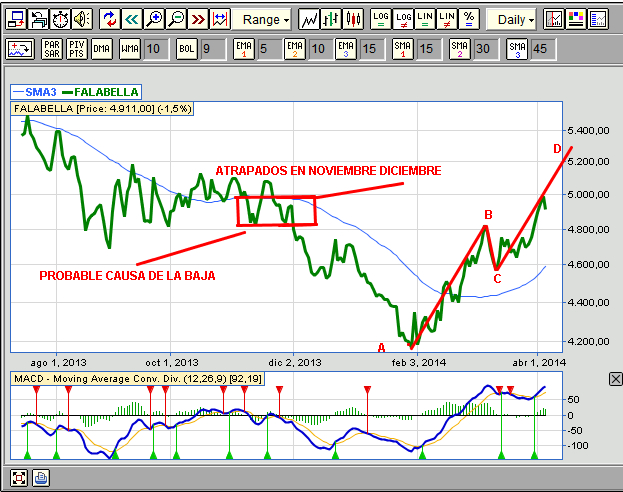The image size is (623, 492).
Task: Click the FALABELLA legend entry
Action: 101,92
